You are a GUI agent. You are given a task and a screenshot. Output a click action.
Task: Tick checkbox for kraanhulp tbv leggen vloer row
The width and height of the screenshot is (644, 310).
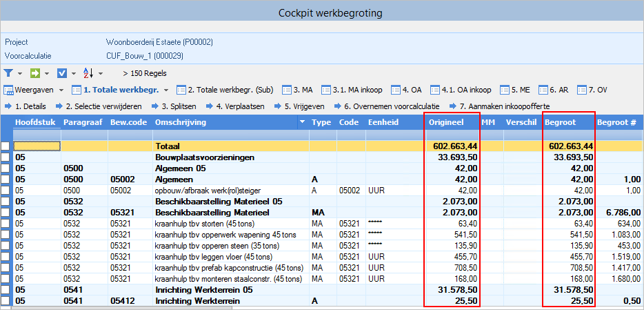(6, 257)
